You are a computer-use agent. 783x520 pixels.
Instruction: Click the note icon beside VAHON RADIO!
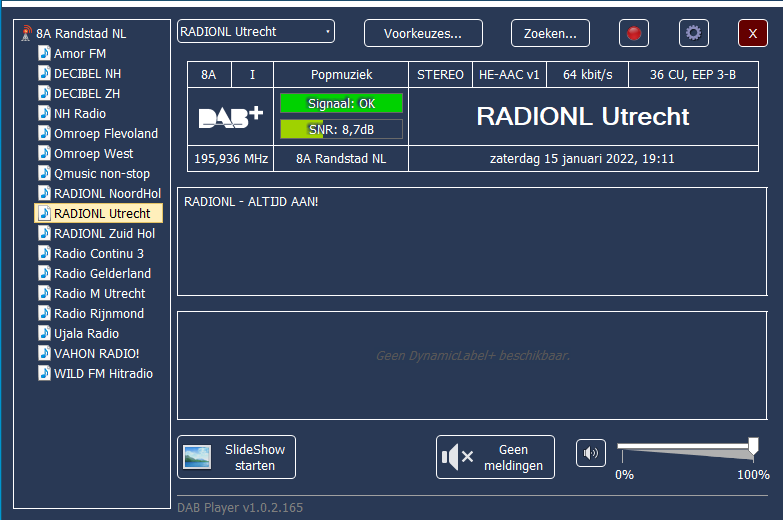pyautogui.click(x=44, y=353)
